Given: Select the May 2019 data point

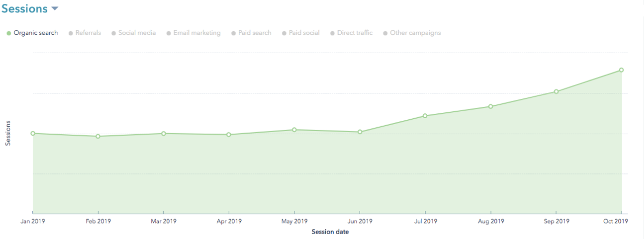Looking at the screenshot, I should click(295, 129).
